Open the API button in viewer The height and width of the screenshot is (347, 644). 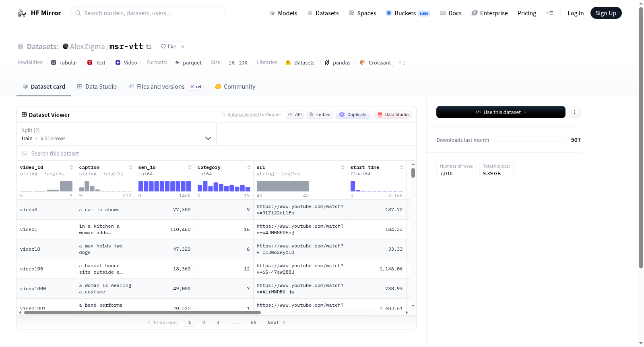click(295, 114)
